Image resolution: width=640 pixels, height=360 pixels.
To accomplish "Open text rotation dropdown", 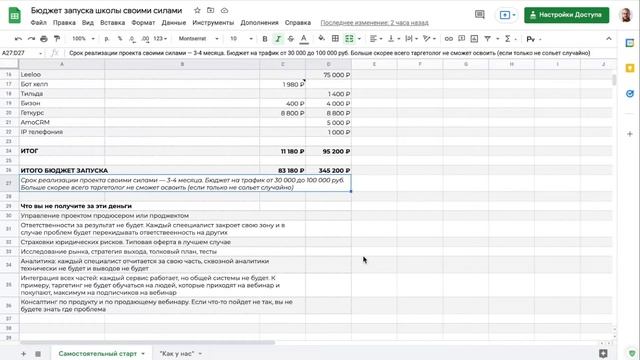I will pyautogui.click(x=429, y=39).
